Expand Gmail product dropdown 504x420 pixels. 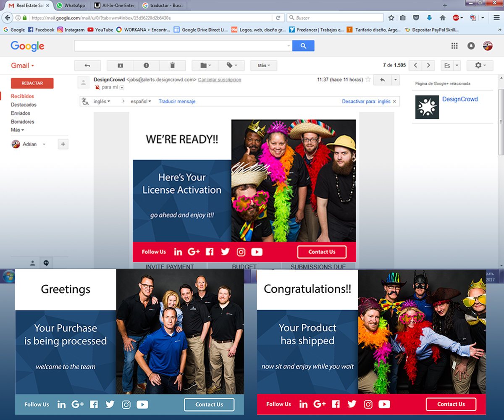pyautogui.click(x=23, y=66)
